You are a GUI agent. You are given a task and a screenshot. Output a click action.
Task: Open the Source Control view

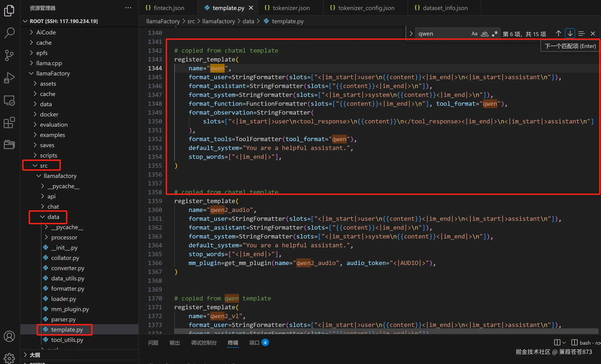[9, 55]
